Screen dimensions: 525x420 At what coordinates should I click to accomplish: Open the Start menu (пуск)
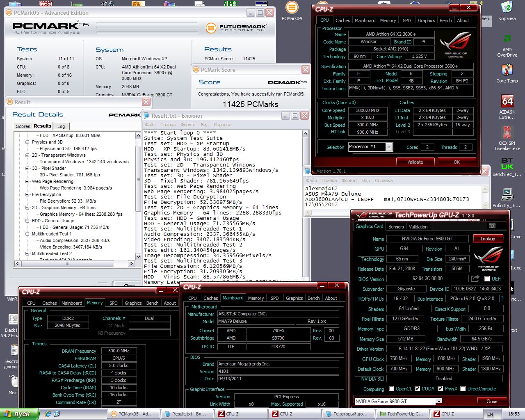pos(19,414)
